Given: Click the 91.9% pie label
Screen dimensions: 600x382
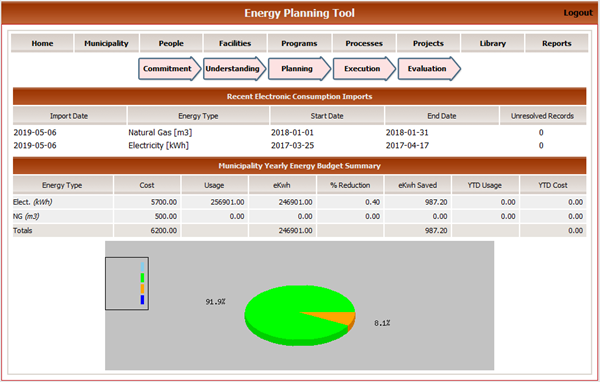Looking at the screenshot, I should [215, 302].
